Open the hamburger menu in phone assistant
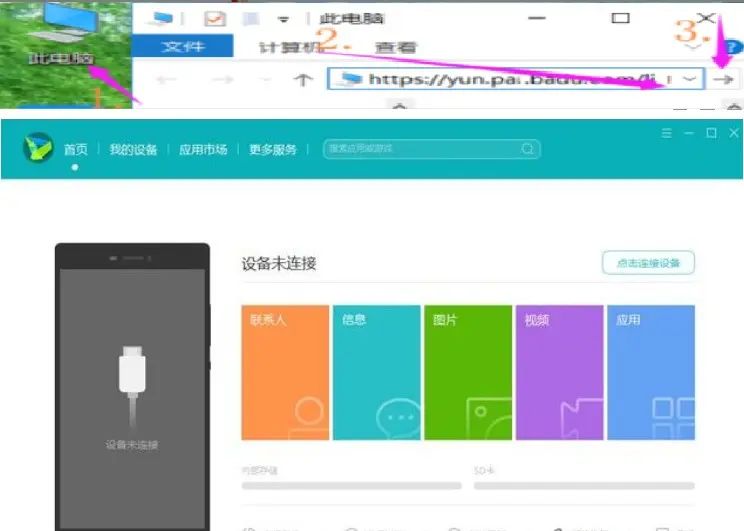Screen dimensions: 744x531 (x=667, y=133)
